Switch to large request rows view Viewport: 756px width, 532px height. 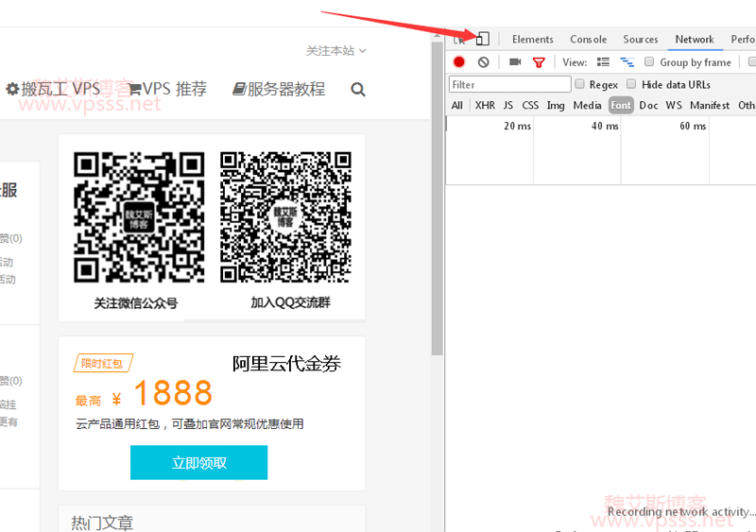pos(603,62)
